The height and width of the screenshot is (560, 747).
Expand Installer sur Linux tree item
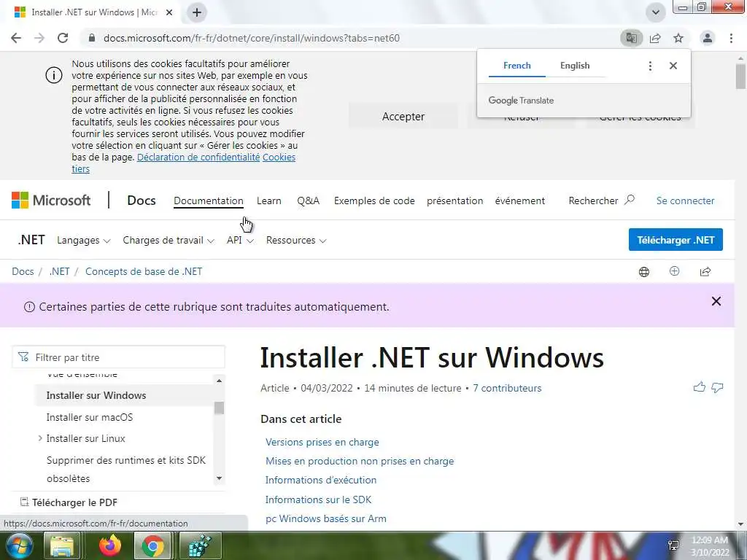[x=40, y=438]
